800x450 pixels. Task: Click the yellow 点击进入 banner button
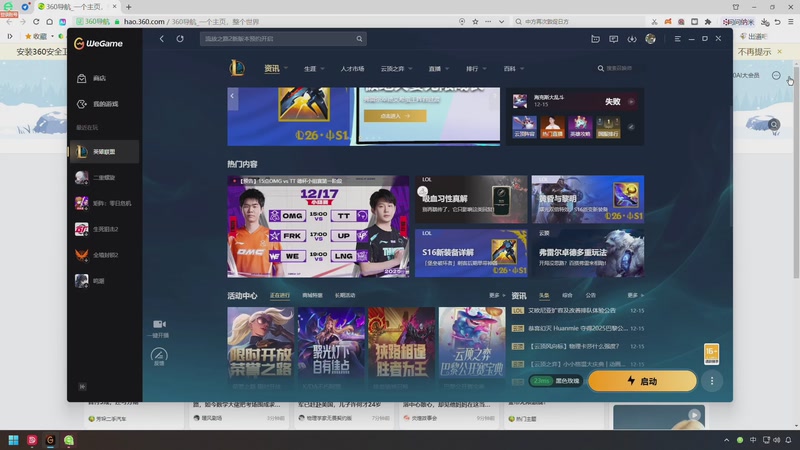395,116
